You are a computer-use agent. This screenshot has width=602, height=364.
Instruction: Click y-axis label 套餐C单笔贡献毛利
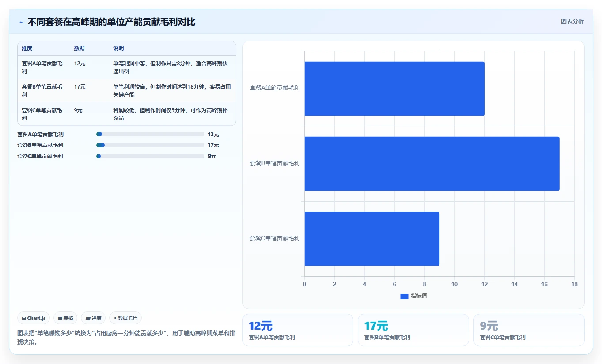(x=275, y=238)
